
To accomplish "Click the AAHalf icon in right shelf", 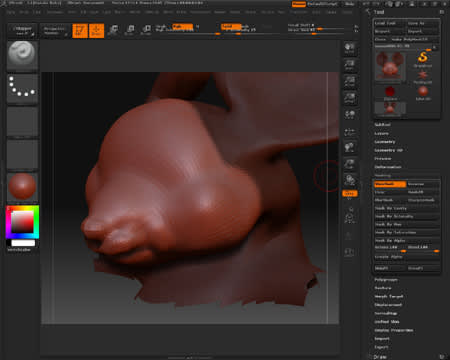I will coord(349,98).
